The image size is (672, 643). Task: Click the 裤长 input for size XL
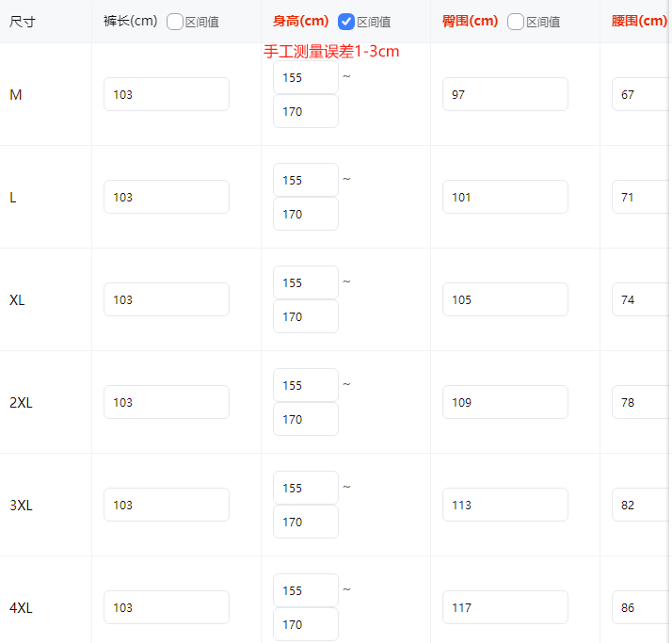(167, 299)
